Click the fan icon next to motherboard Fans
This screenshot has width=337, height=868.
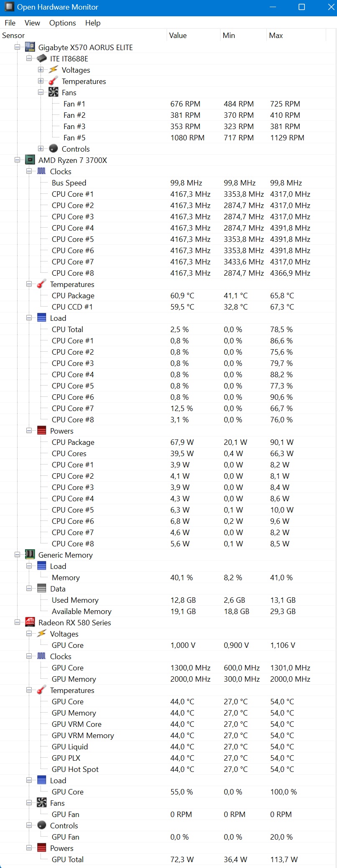point(53,92)
